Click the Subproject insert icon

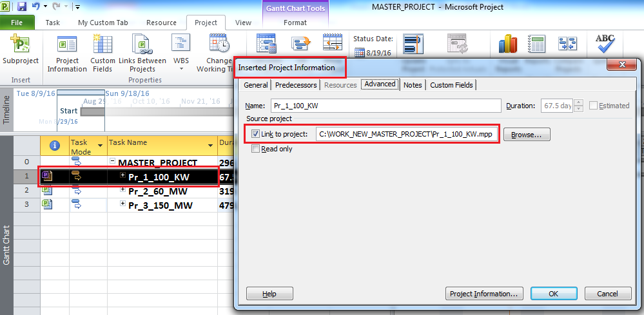pyautogui.click(x=20, y=43)
